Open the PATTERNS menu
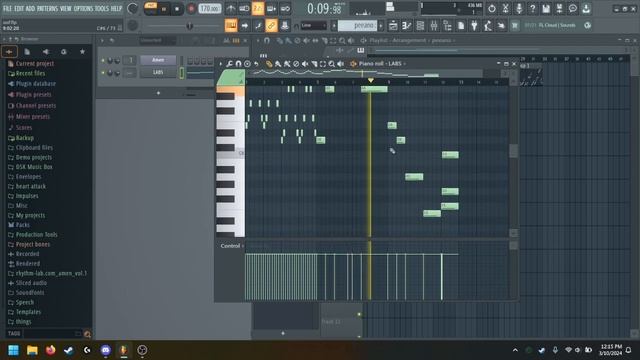640x360 pixels. pos(48,8)
